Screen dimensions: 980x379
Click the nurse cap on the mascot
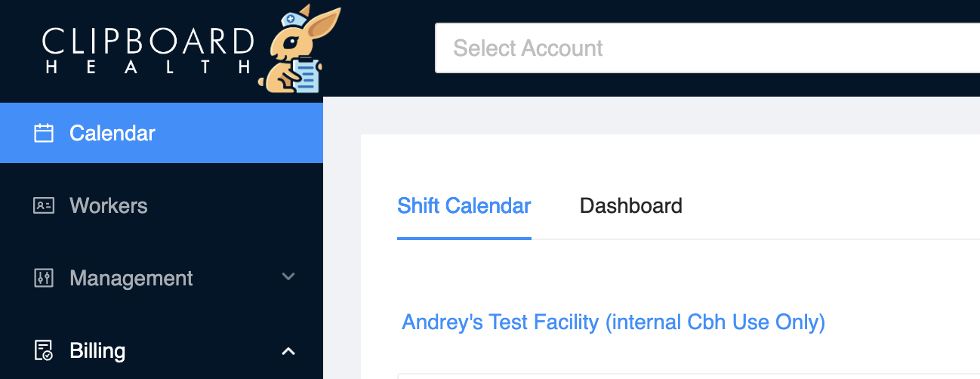point(291,19)
